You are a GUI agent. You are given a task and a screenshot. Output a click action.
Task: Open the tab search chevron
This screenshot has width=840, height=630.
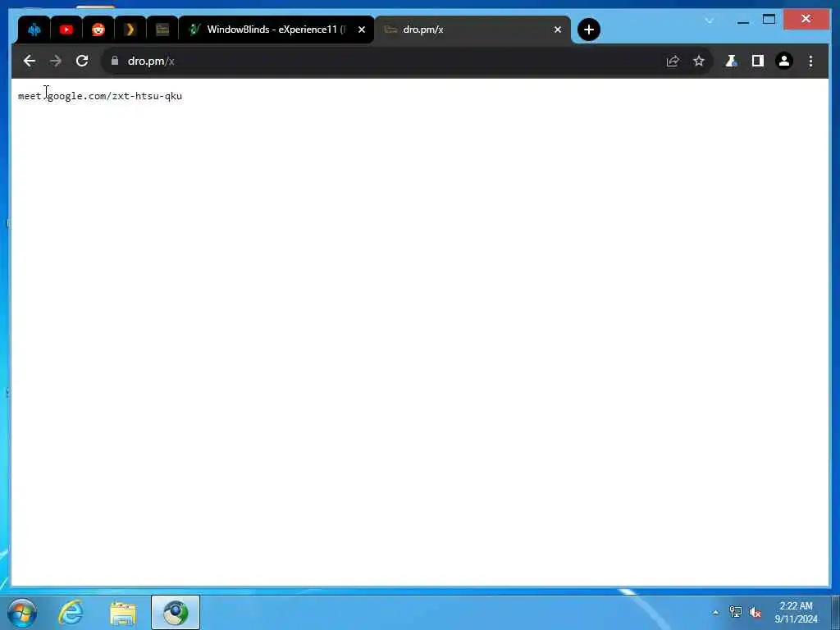click(710, 21)
